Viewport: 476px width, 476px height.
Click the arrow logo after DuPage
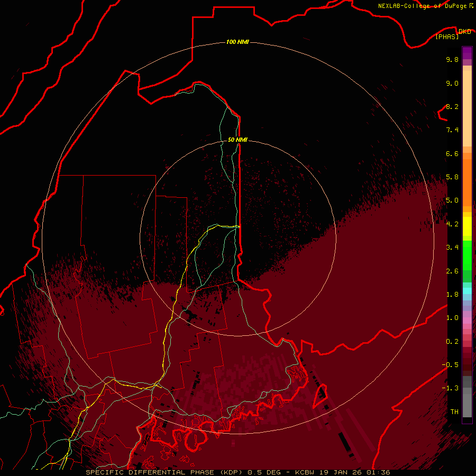(471, 6)
